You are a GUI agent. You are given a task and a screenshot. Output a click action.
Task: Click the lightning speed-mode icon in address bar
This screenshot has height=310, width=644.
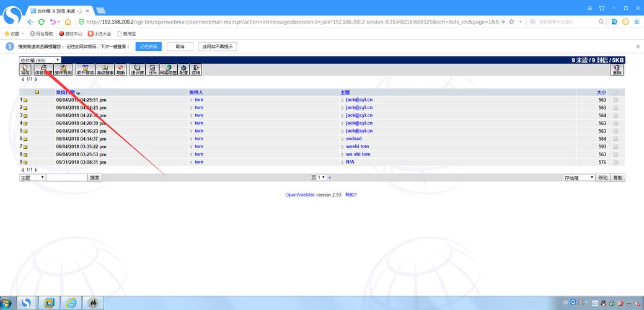pos(503,22)
